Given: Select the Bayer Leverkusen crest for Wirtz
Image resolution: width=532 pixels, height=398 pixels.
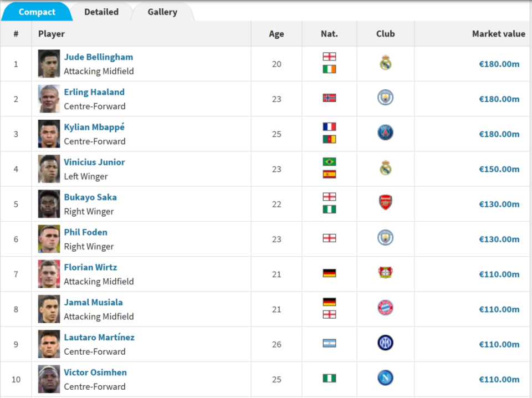Looking at the screenshot, I should click(386, 273).
